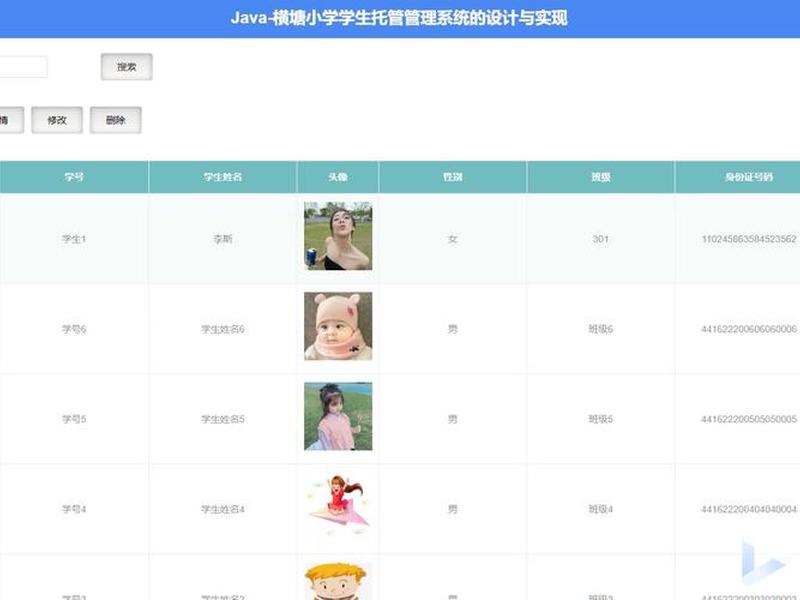Select the 学号6 cell

point(74,329)
